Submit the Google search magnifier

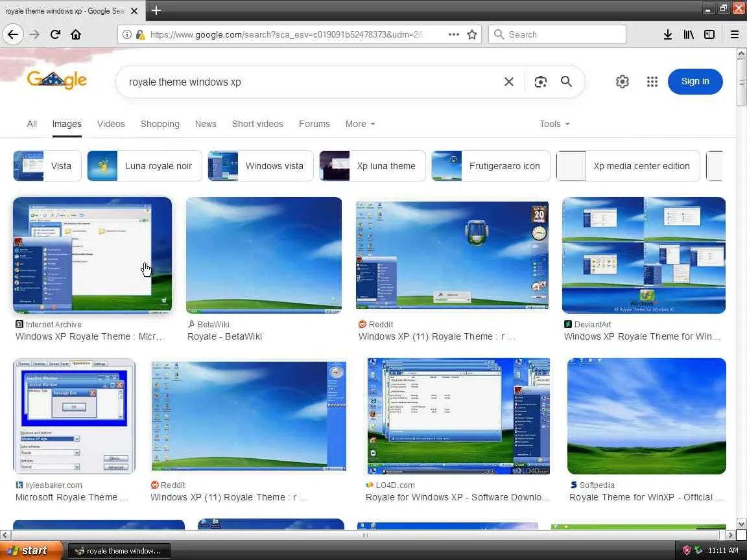point(566,82)
